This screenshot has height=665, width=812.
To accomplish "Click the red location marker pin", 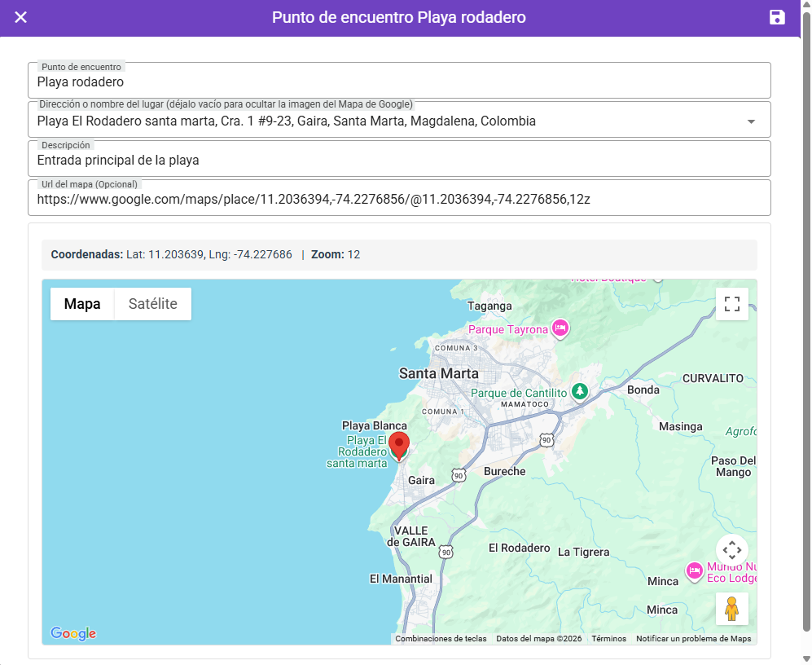I will point(399,446).
